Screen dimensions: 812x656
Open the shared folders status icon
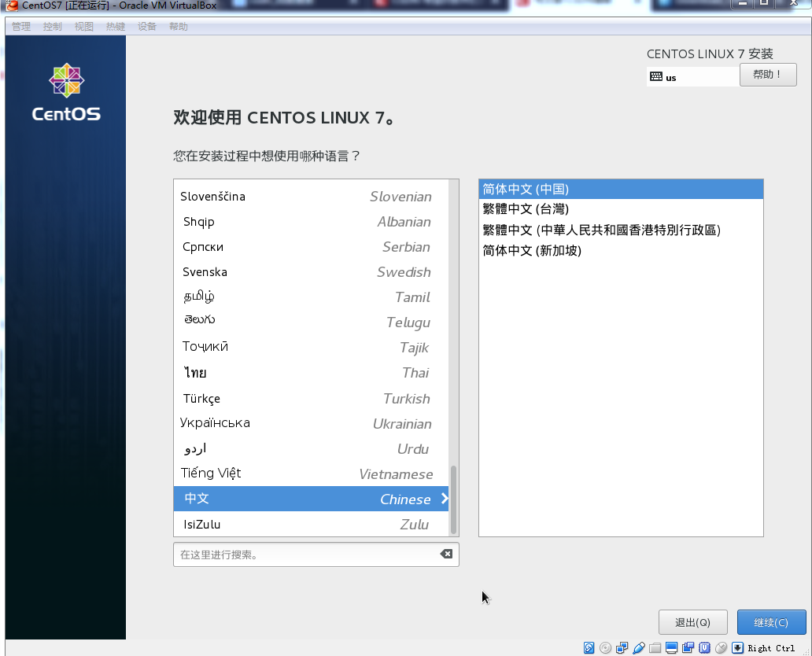point(655,647)
